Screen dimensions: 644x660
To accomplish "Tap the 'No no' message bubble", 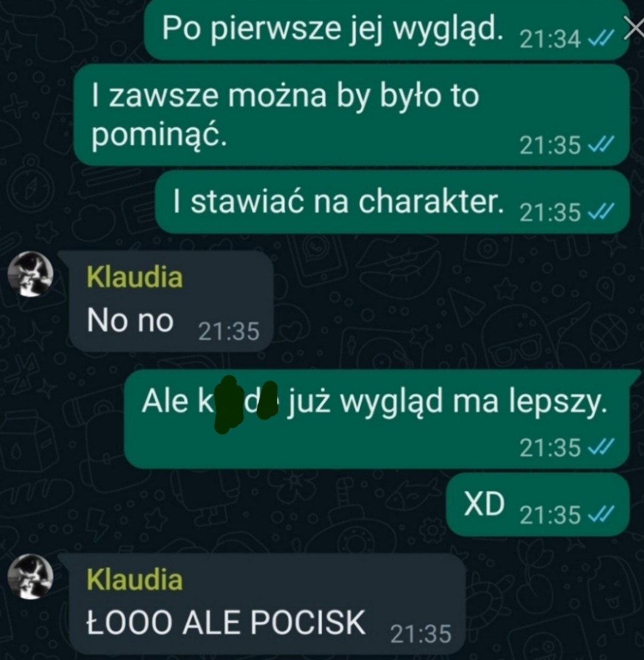I will click(171, 301).
